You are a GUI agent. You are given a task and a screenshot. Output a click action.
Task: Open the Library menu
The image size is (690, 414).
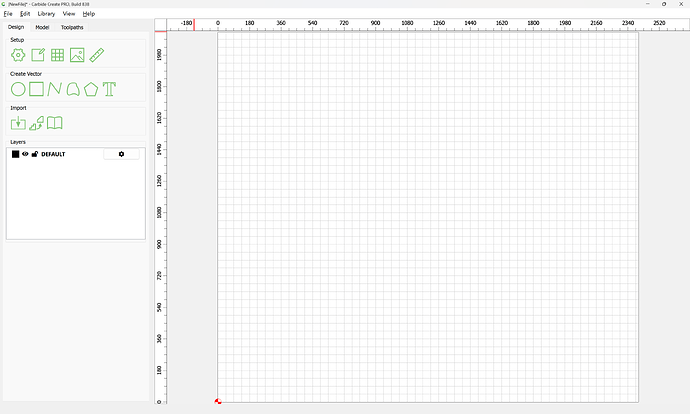point(46,14)
